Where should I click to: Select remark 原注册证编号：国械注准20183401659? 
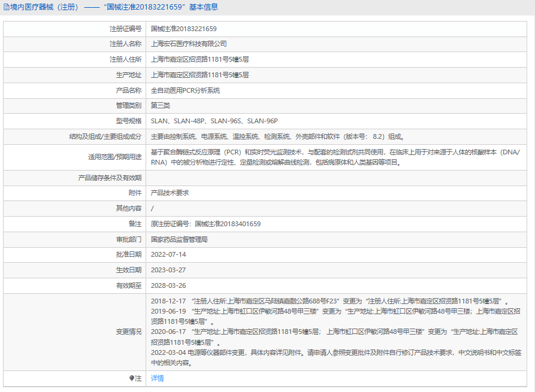point(205,224)
